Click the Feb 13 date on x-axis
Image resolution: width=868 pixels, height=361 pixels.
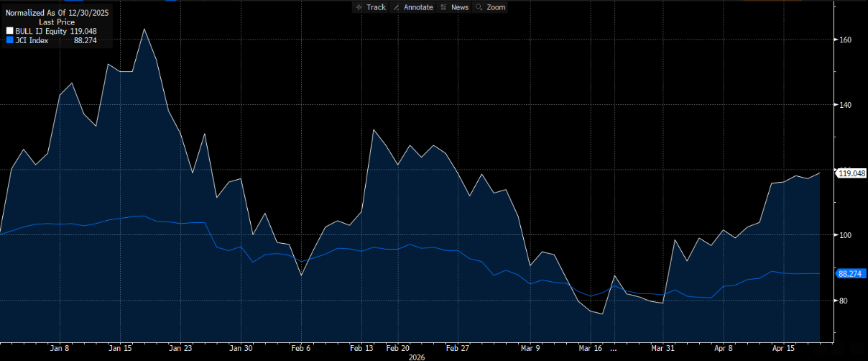[362, 347]
